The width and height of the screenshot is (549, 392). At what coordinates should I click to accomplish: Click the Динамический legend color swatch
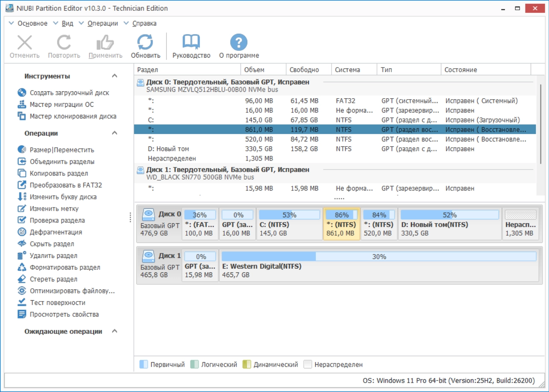tap(247, 365)
